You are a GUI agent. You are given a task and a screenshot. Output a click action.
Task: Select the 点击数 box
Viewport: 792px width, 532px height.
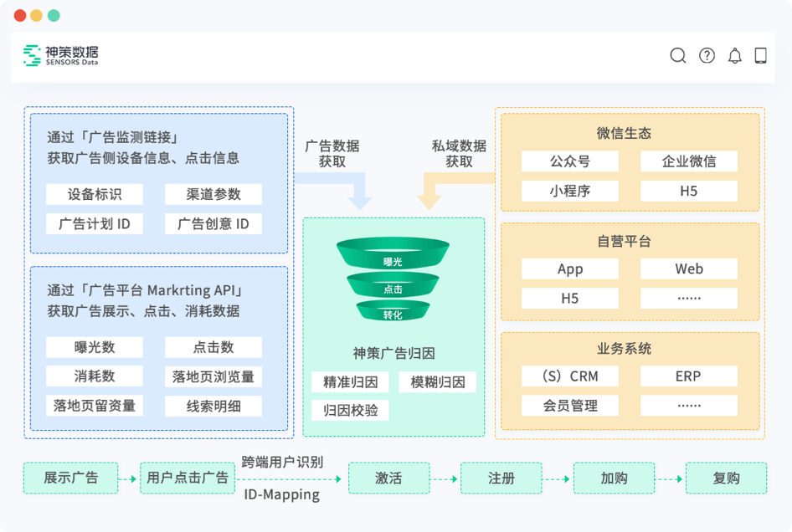213,347
